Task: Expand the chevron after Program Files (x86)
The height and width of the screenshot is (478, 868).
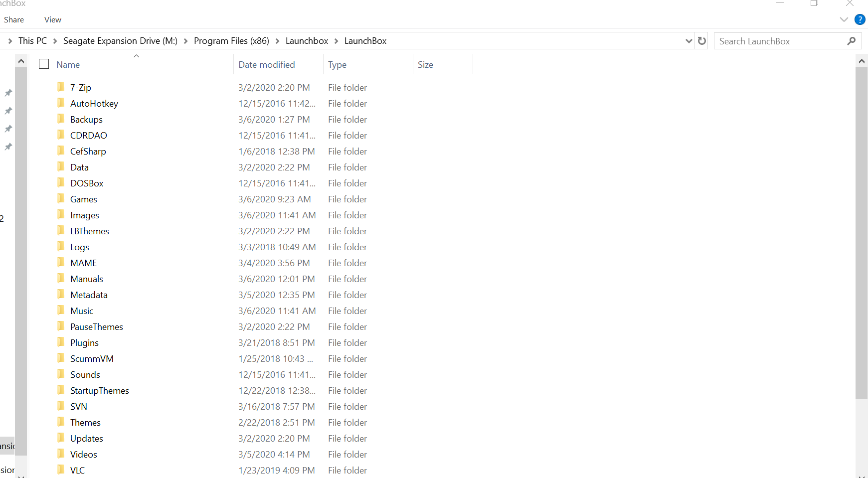Action: point(277,41)
